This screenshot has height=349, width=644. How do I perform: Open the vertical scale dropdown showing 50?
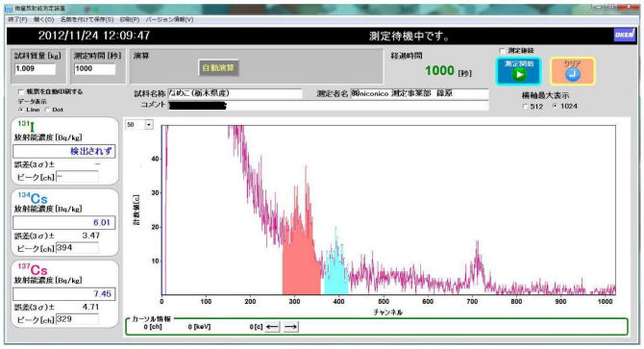[149, 124]
